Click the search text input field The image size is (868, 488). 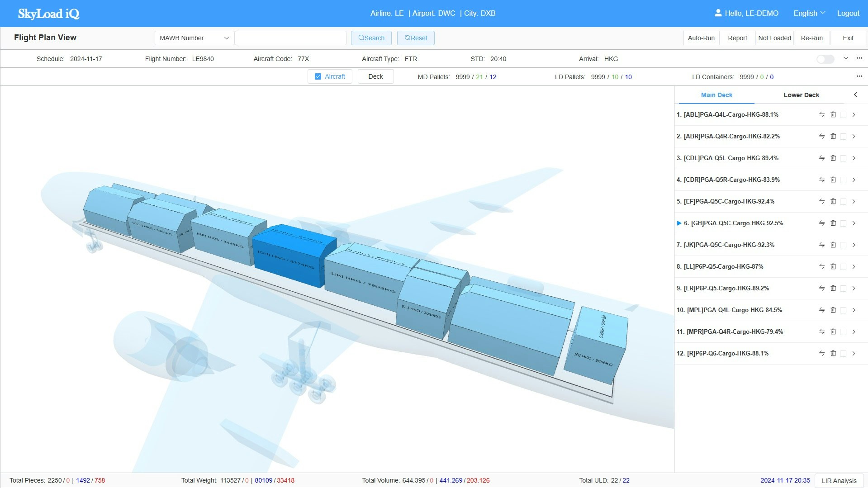click(x=291, y=38)
